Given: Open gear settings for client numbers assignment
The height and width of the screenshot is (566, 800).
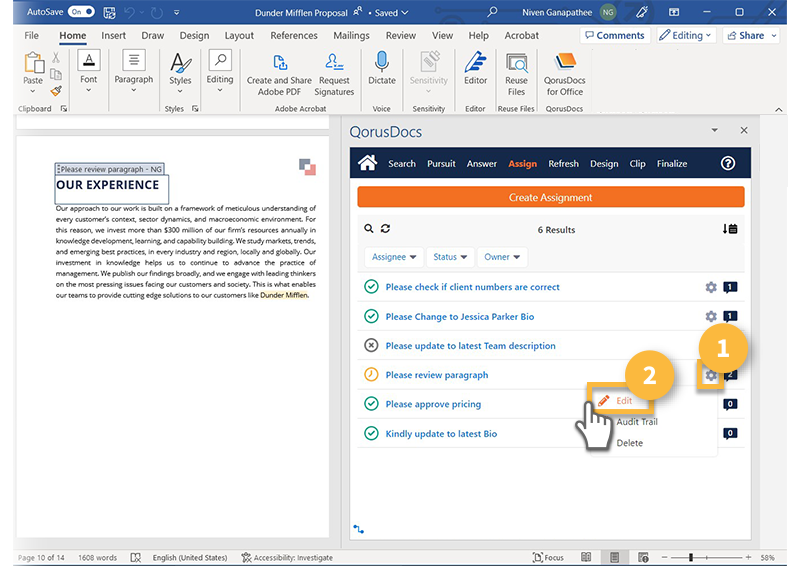Looking at the screenshot, I should pos(711,287).
